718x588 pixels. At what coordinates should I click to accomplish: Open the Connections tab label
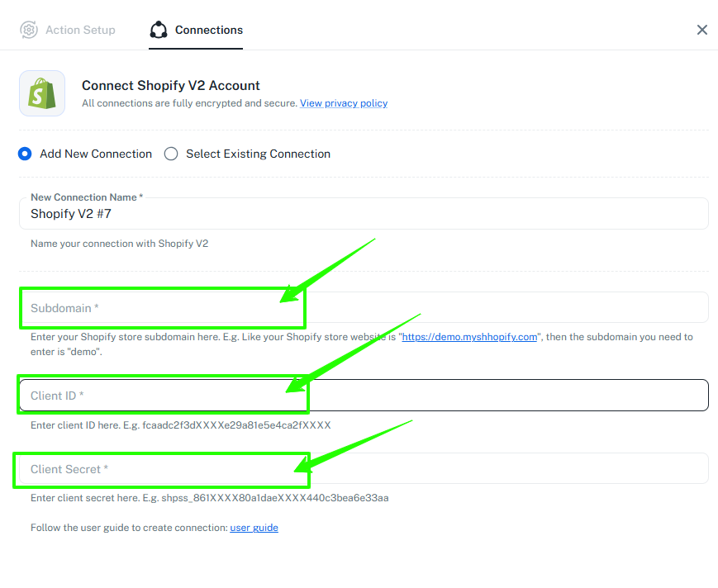(208, 30)
